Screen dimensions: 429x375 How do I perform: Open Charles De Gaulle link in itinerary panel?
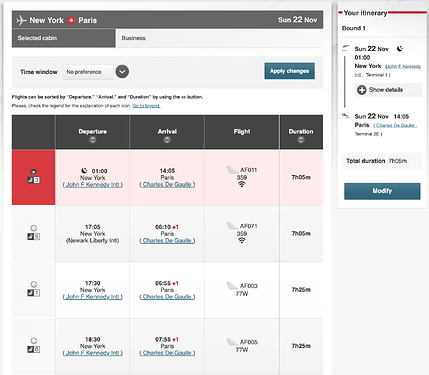point(396,125)
